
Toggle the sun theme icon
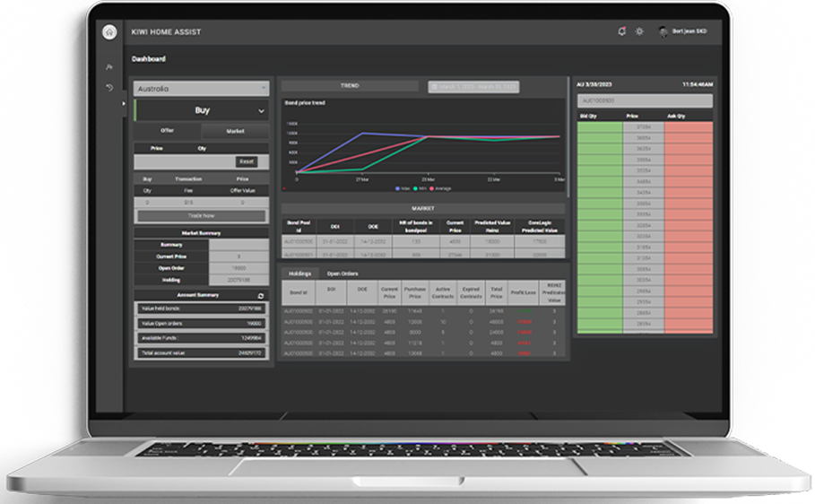coord(639,31)
